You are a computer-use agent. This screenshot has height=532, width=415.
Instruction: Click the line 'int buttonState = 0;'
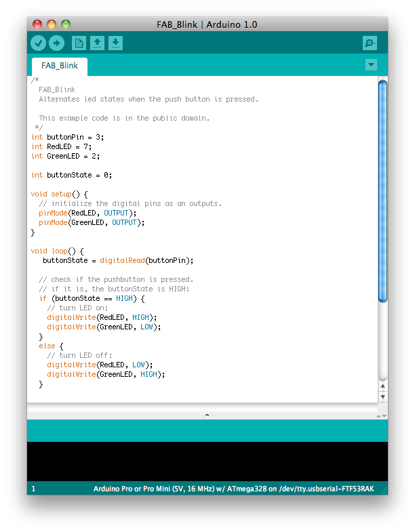pos(72,175)
